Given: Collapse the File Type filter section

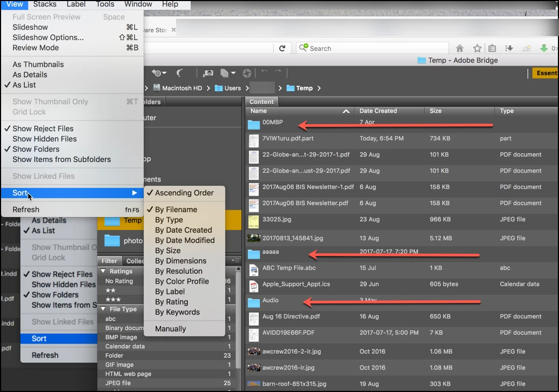Looking at the screenshot, I should tap(103, 309).
